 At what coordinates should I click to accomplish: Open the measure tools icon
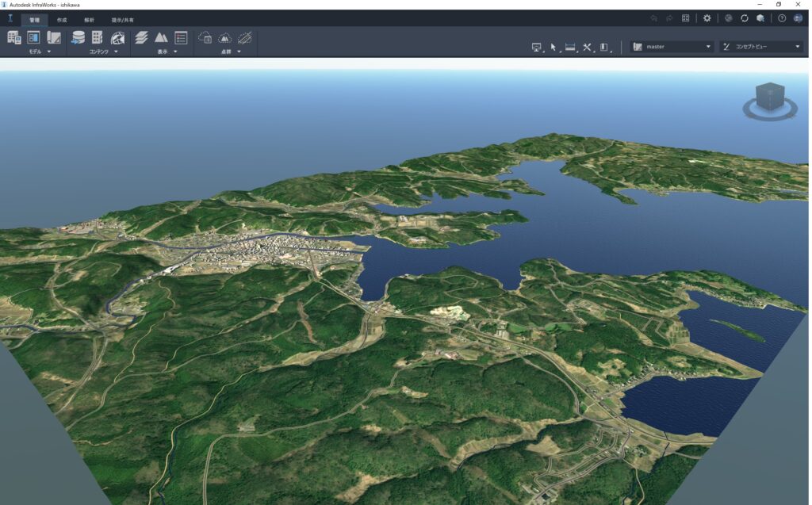[x=571, y=47]
